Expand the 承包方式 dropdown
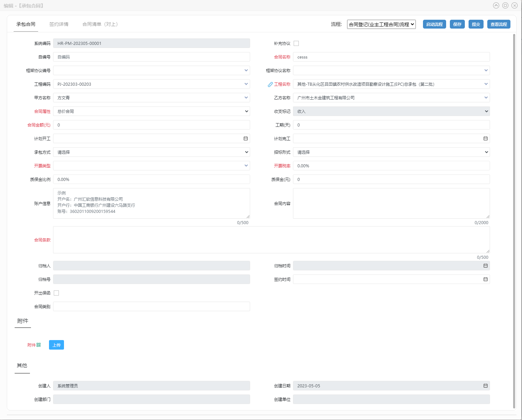This screenshot has height=420, width=522. [x=151, y=152]
